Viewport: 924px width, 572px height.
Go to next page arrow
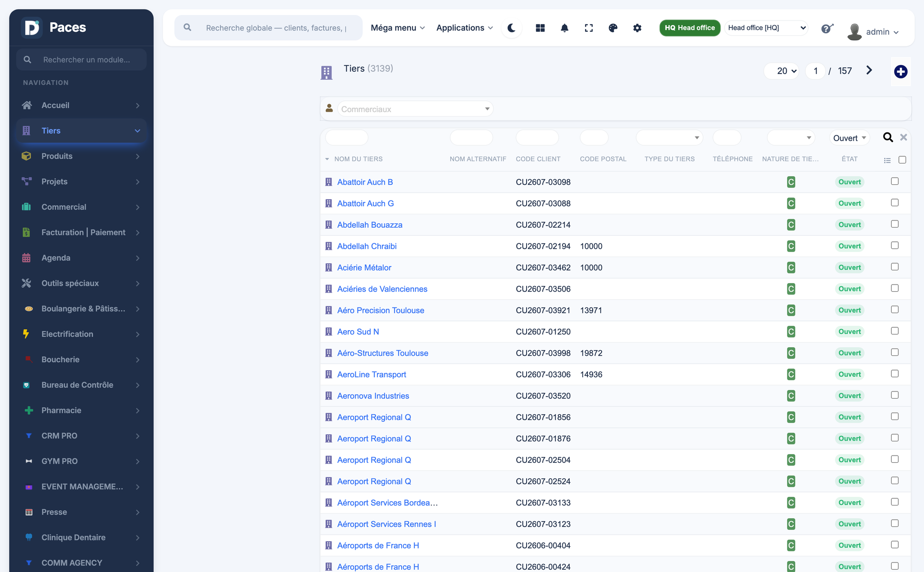pos(869,70)
